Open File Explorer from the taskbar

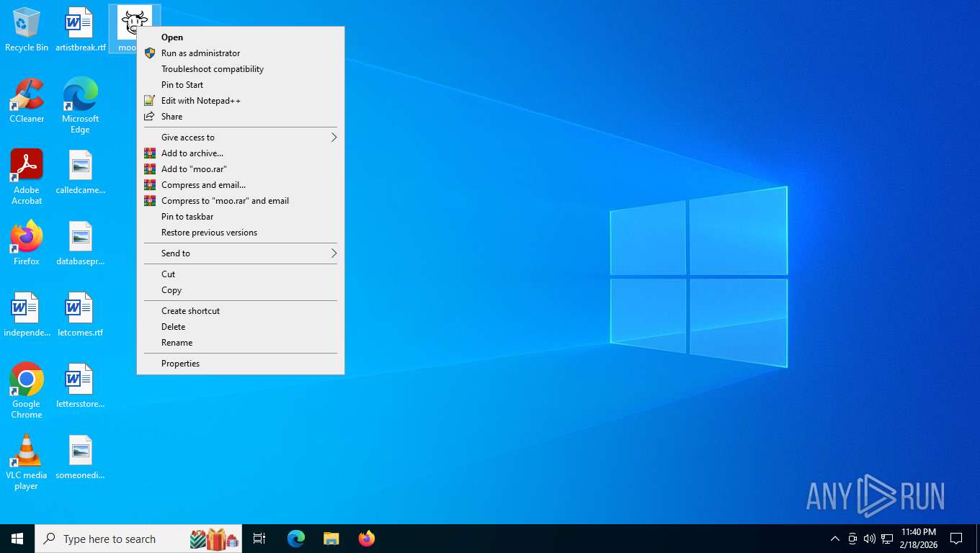331,539
